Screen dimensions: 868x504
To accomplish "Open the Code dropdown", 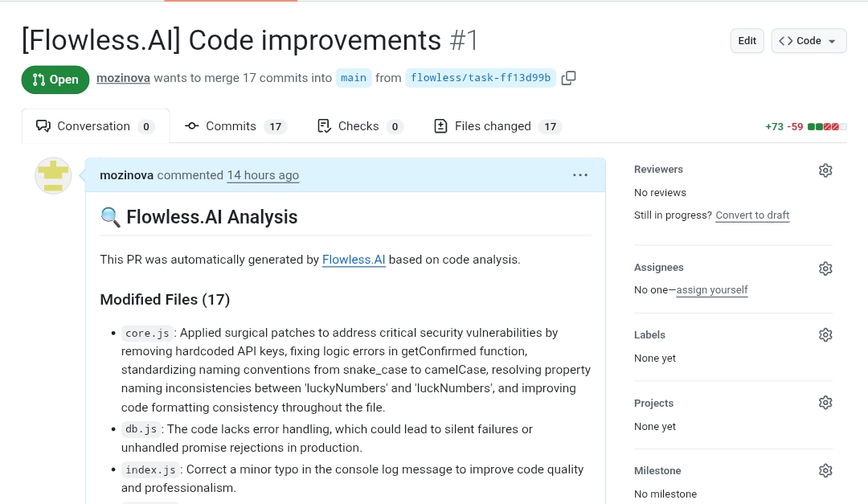I will tap(809, 40).
